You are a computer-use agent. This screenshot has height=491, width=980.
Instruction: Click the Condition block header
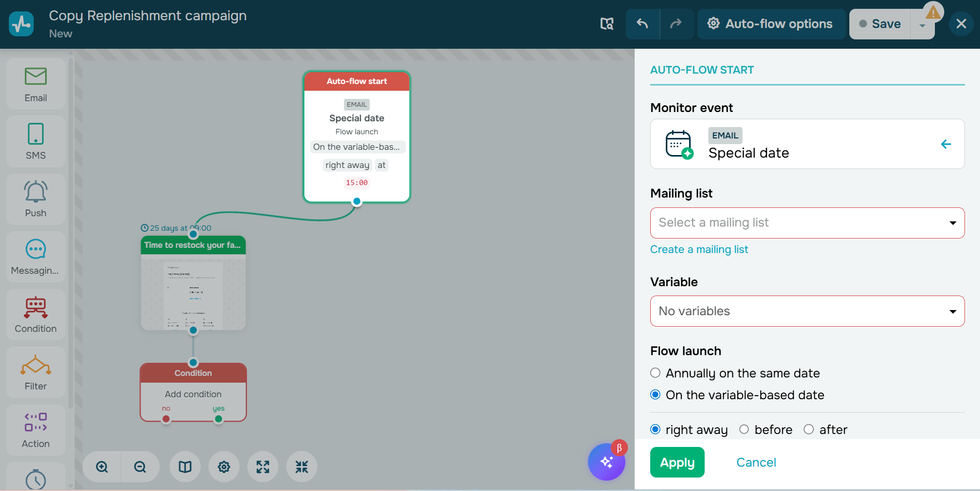coord(193,373)
